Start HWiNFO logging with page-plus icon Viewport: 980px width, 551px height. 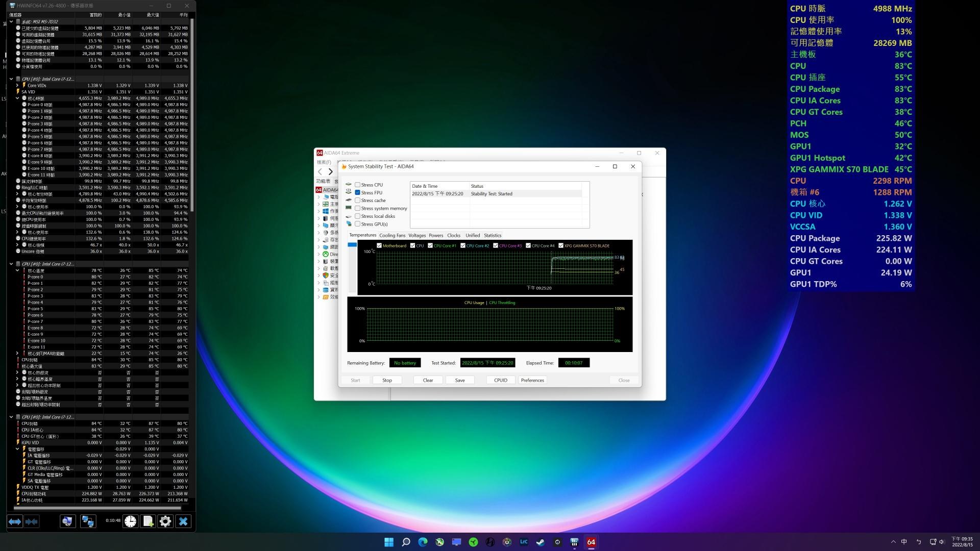click(148, 521)
